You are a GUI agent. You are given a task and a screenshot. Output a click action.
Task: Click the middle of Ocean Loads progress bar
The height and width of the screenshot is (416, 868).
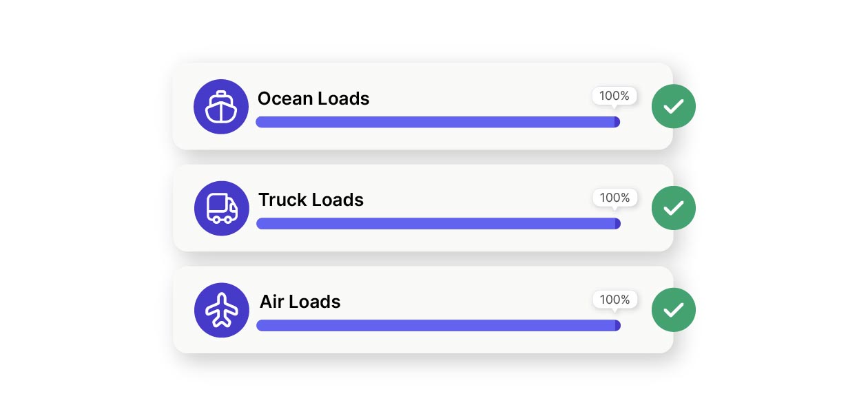pos(437,122)
